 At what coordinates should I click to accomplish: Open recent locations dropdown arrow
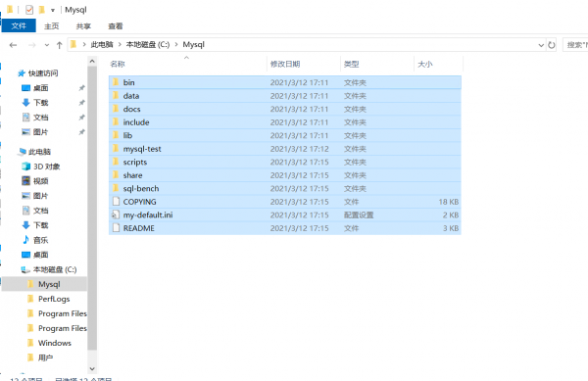pyautogui.click(x=46, y=45)
